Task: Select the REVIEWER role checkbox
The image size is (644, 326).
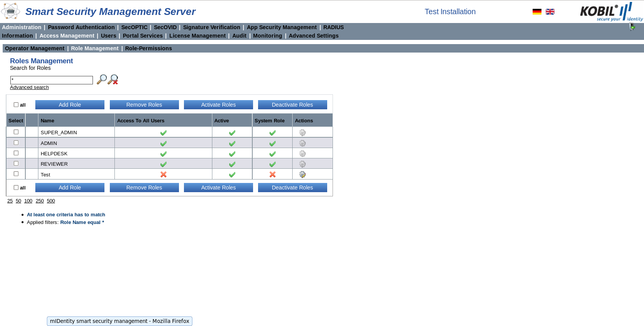Action: [x=16, y=163]
